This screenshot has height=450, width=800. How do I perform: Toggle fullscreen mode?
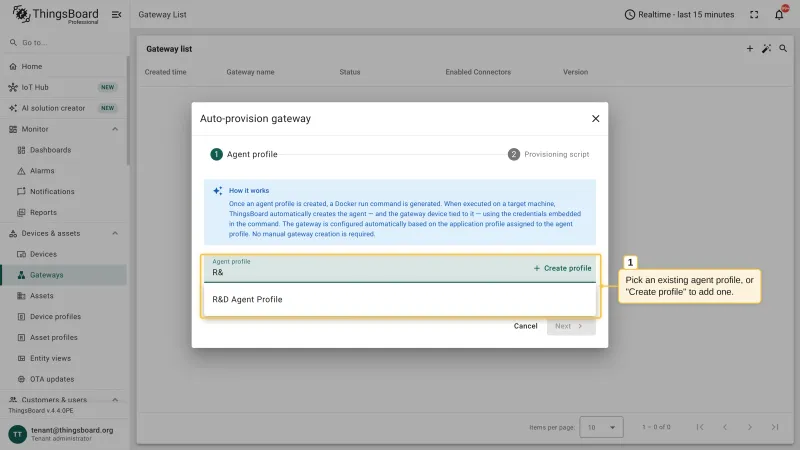tap(754, 15)
